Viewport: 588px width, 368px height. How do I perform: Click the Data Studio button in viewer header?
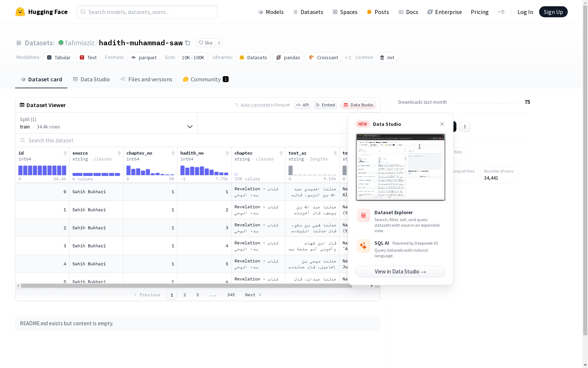pyautogui.click(x=358, y=105)
